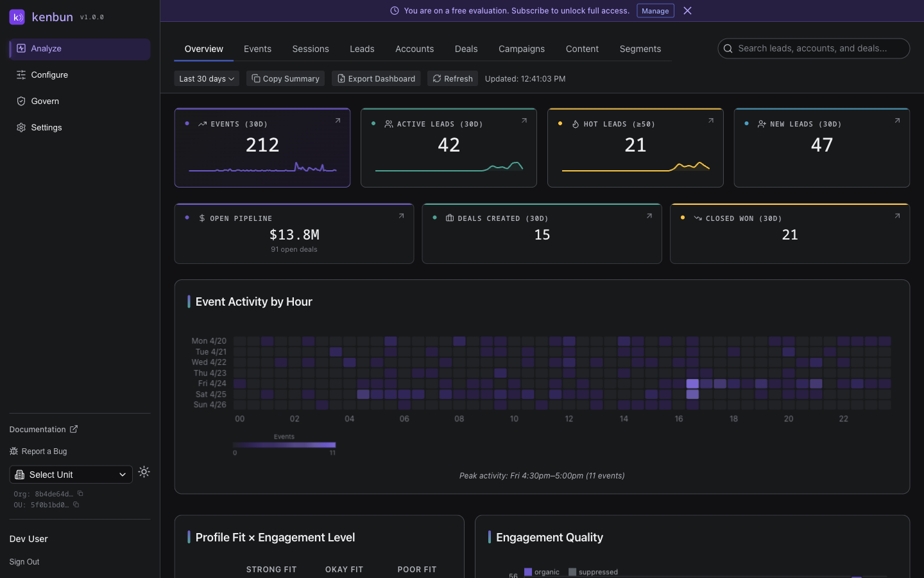Viewport: 924px width, 578px height.
Task: Click the Dev User name
Action: click(x=29, y=539)
